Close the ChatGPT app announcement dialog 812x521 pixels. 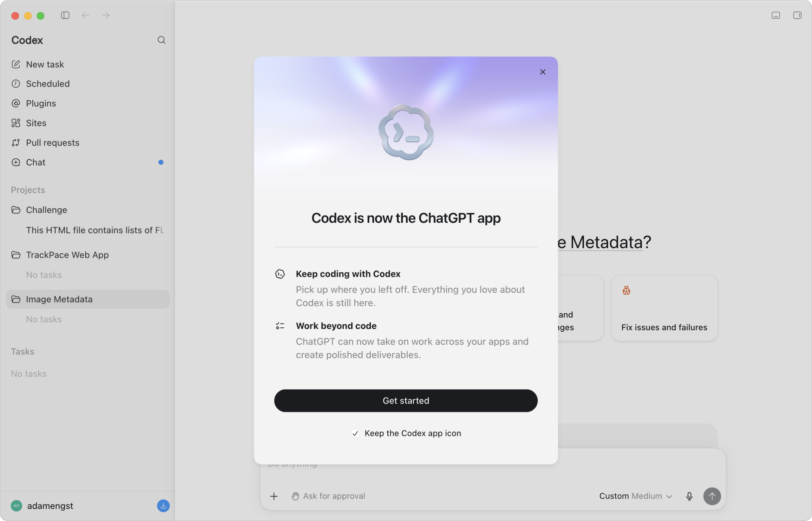click(x=543, y=72)
